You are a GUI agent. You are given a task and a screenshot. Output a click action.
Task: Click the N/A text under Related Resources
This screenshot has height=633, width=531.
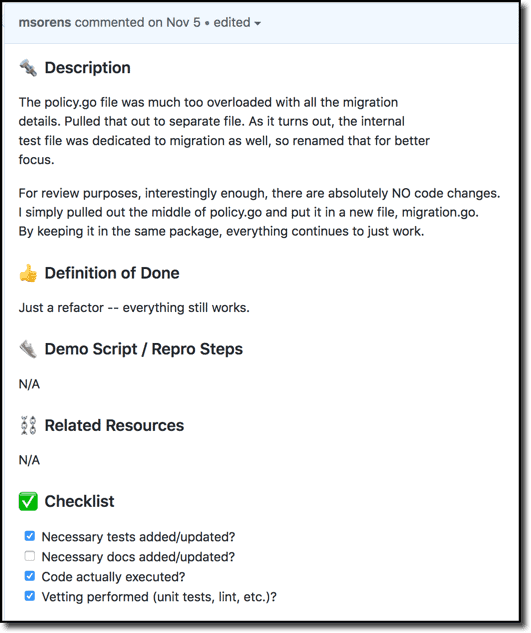click(x=29, y=460)
